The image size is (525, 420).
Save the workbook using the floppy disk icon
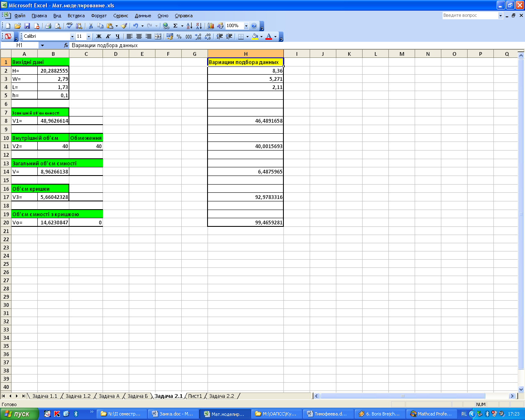27,26
